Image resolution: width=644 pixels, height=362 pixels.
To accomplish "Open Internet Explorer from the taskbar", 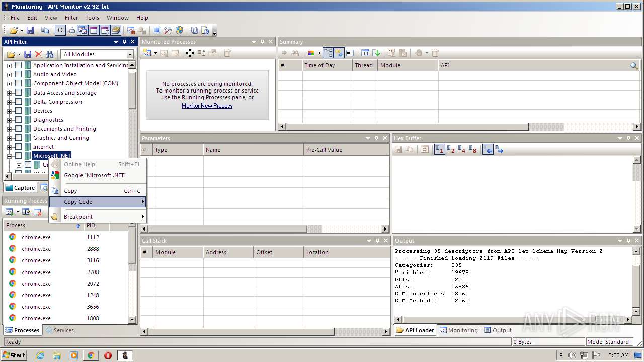I will click(40, 355).
